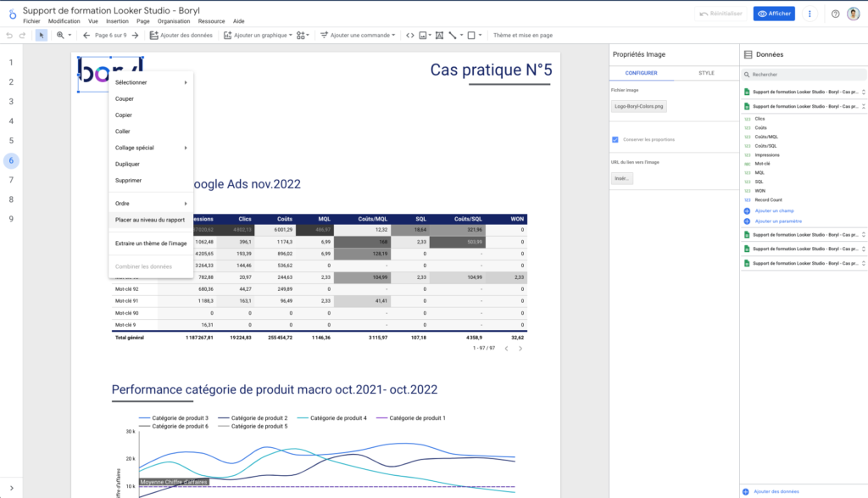Click the undo arrow icon

[x=9, y=36]
